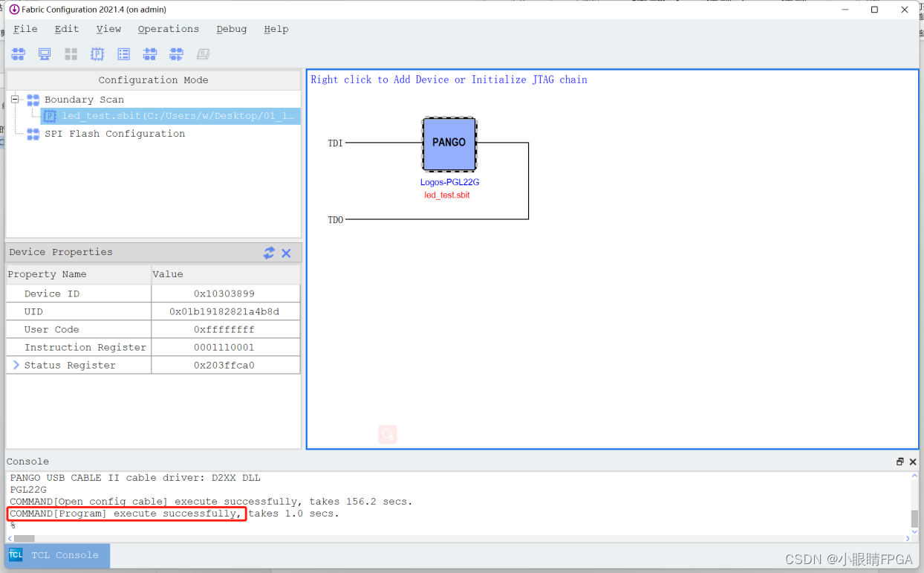Switch to the TCL Console tab
The height and width of the screenshot is (573, 924).
(x=57, y=555)
